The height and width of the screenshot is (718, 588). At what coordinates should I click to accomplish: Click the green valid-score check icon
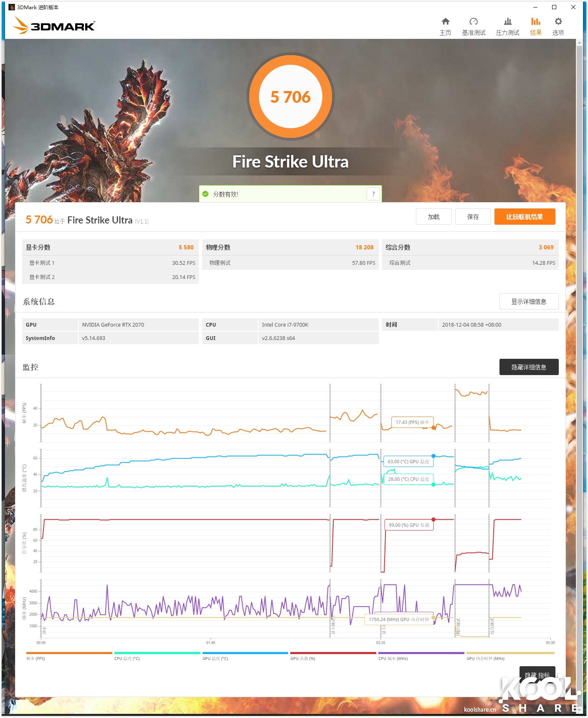(205, 194)
